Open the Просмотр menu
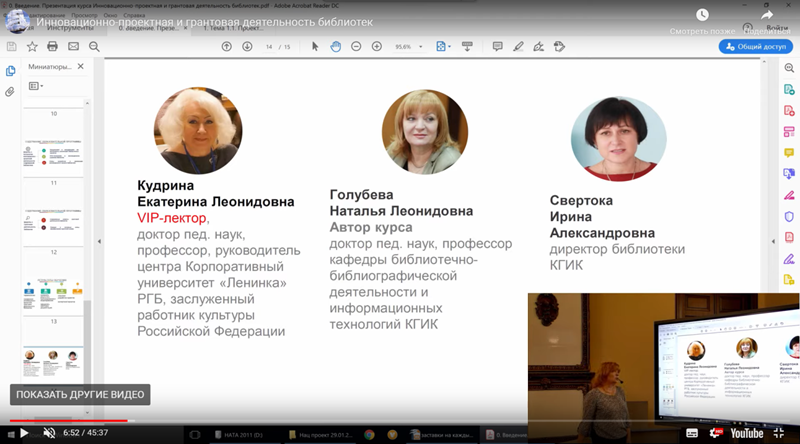Viewport: 800px width, 444px height. point(84,15)
